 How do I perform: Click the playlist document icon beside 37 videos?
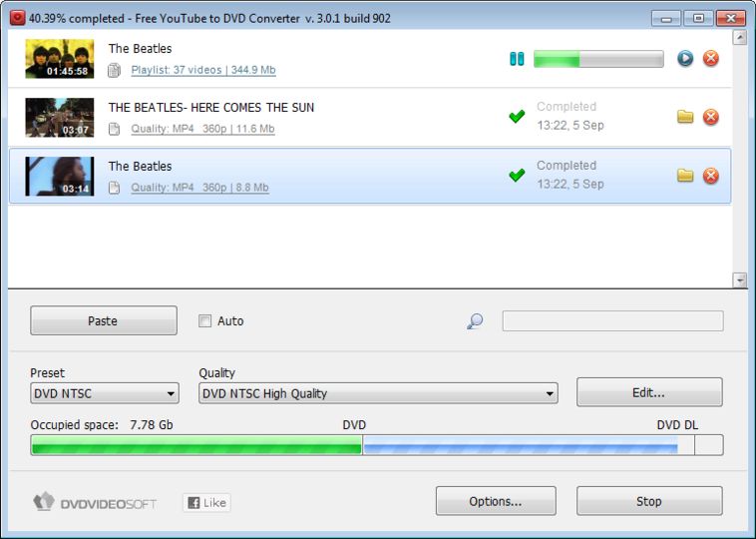point(114,71)
